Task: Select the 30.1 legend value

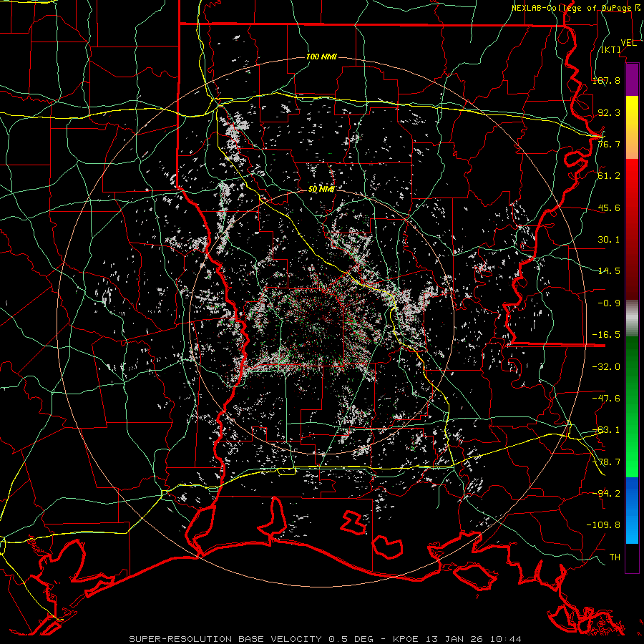Action: [609, 240]
